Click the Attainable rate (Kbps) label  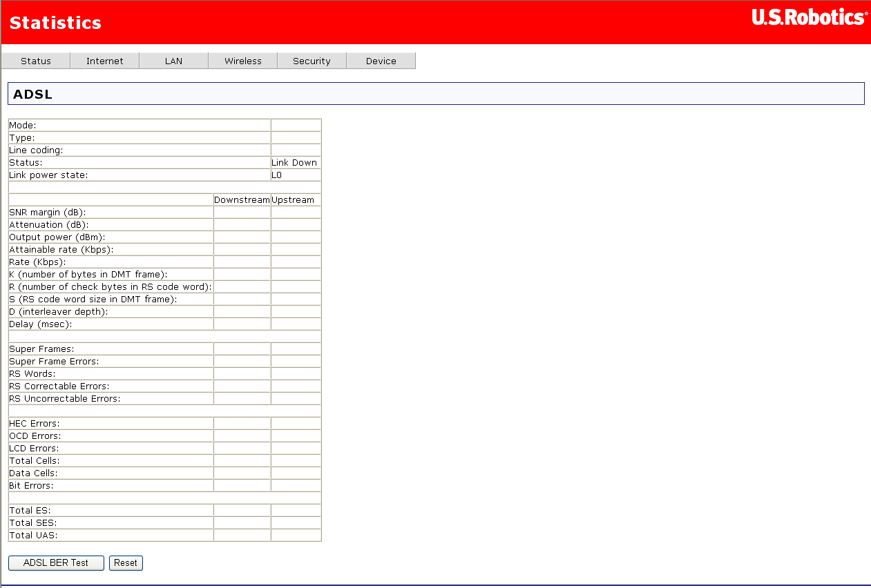click(61, 250)
